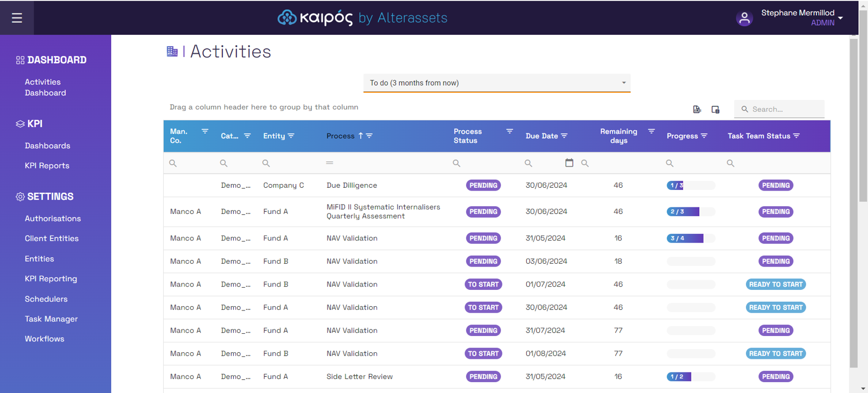Click the KPI section header
Screen dimensions: 868x393
[x=29, y=124]
